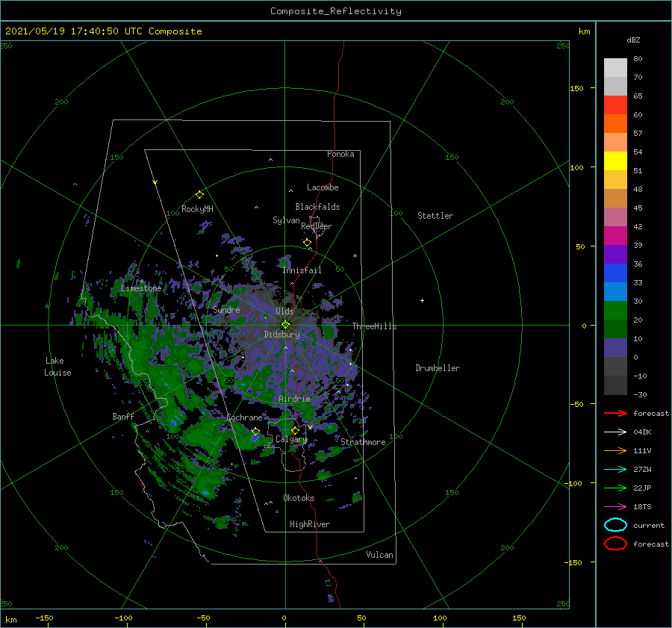Click the red forecast arrow in legend

(615, 413)
